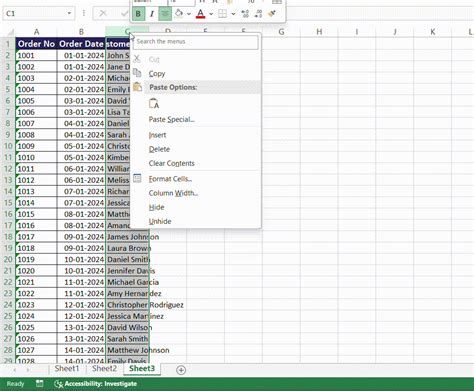The image size is (474, 391).
Task: Select column B header
Action: tap(81, 32)
